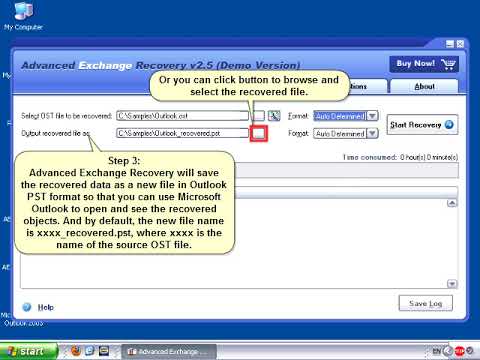480x360 pixels.
Task: Click the Time consumed status text
Action: pos(400,157)
